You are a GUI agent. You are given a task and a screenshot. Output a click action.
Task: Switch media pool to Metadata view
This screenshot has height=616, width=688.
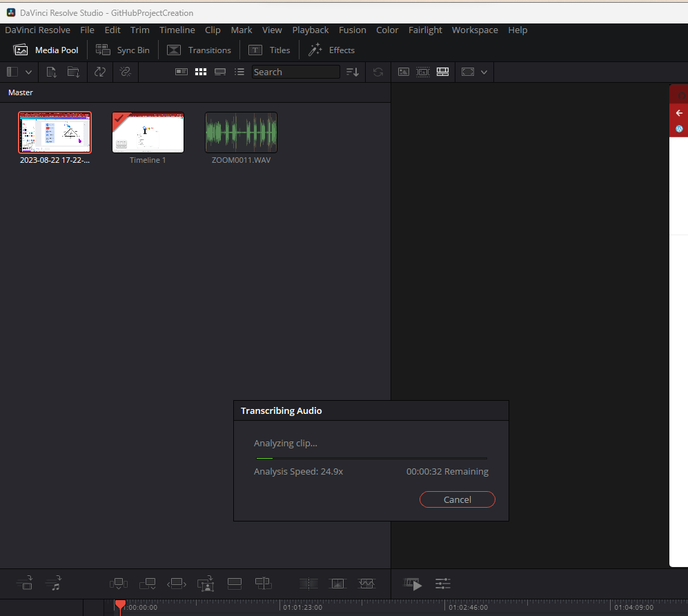click(x=181, y=72)
